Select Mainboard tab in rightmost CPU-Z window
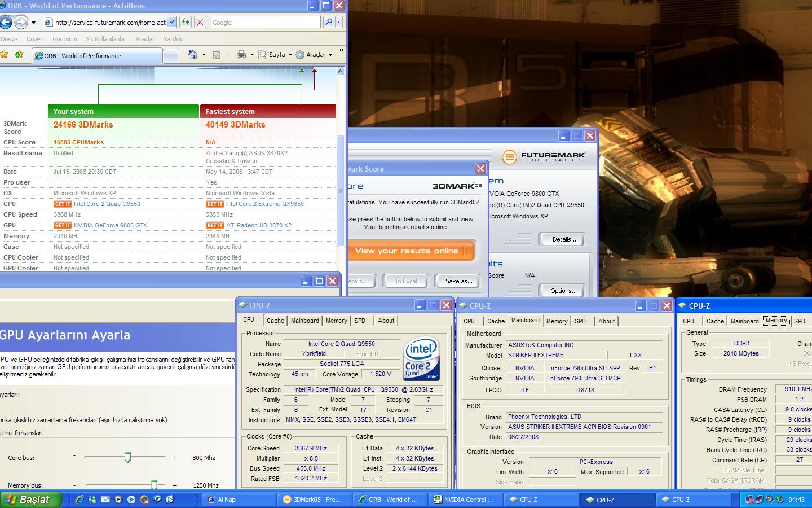Image resolution: width=812 pixels, height=508 pixels. 744,321
